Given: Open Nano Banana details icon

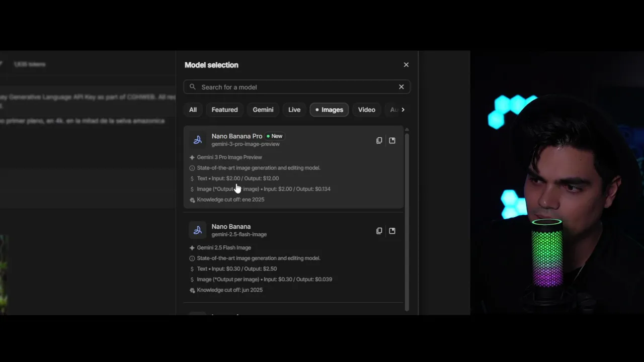Looking at the screenshot, I should pos(392,231).
